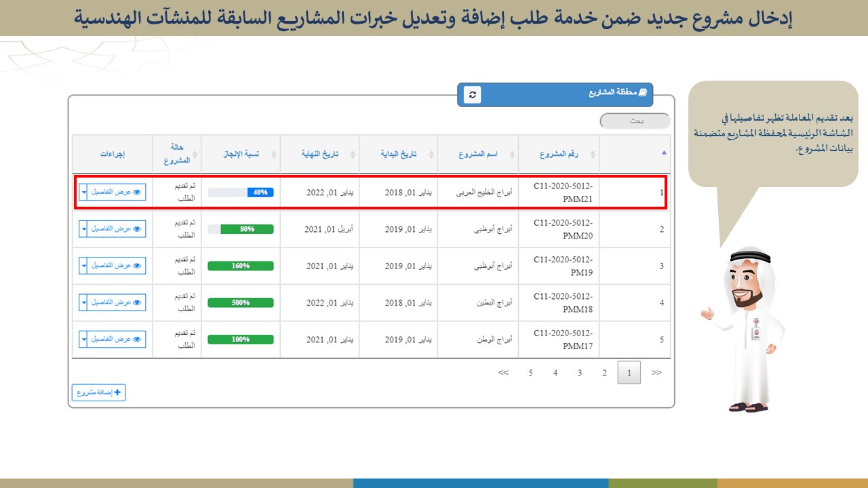Screen dimensions: 868x488
Task: Click the sort arrows in the project number column
Action: click(x=593, y=155)
